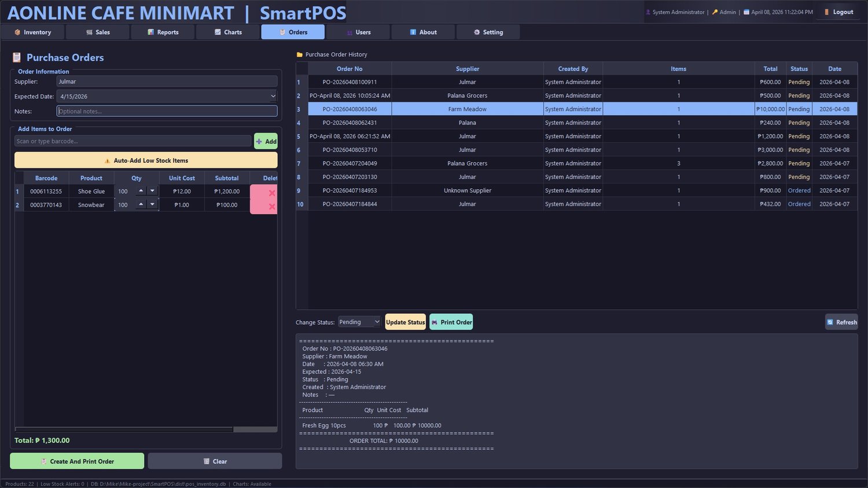Open the Change Status dropdown
Viewport: 868px width, 488px height.
click(x=359, y=322)
